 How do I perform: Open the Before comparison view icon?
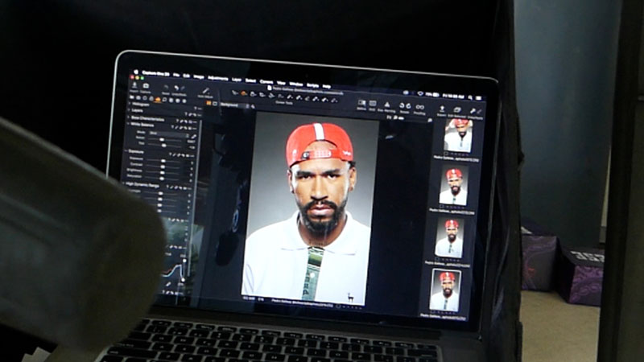click(x=361, y=104)
